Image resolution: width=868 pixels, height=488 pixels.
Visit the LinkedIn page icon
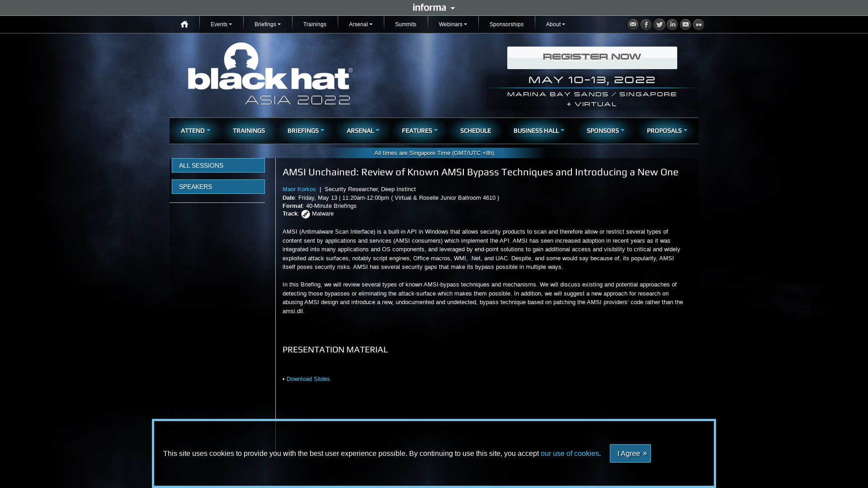tap(672, 24)
